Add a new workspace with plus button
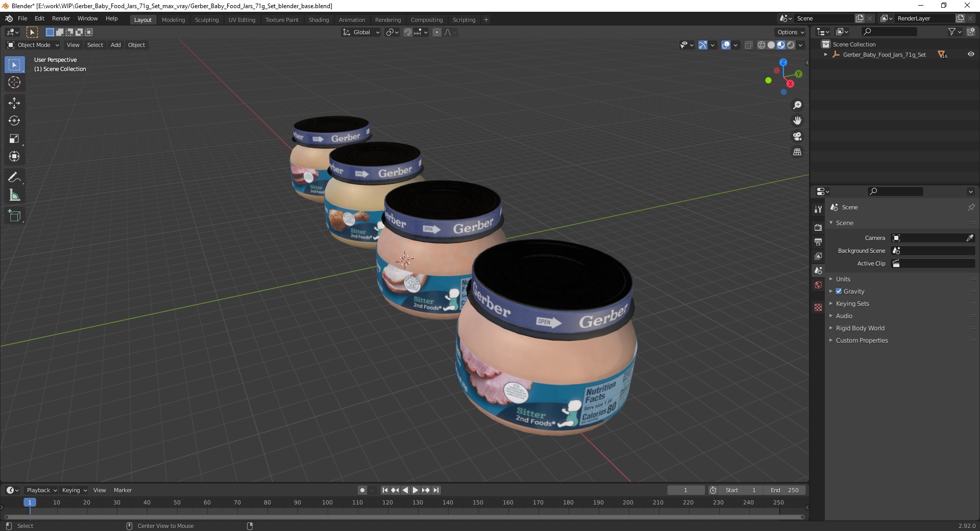This screenshot has width=980, height=531. point(486,20)
